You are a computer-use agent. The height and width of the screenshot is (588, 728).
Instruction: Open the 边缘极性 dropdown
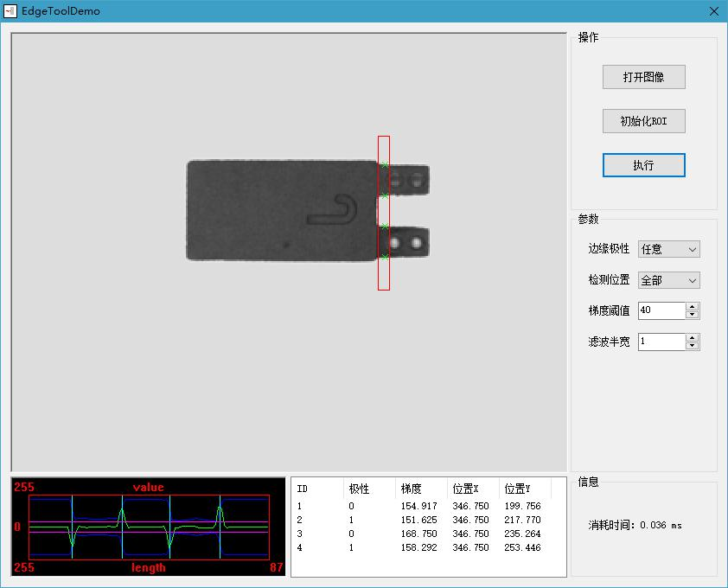coord(668,249)
